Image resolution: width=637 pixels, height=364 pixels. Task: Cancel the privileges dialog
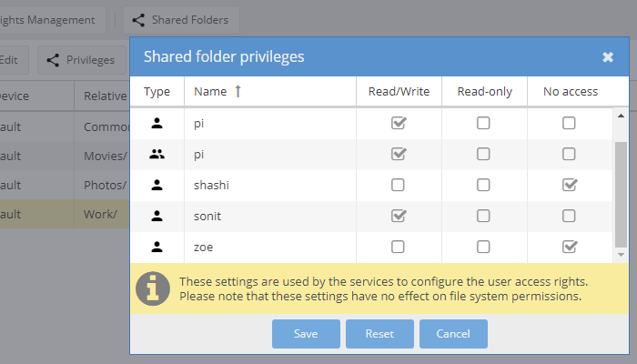453,334
